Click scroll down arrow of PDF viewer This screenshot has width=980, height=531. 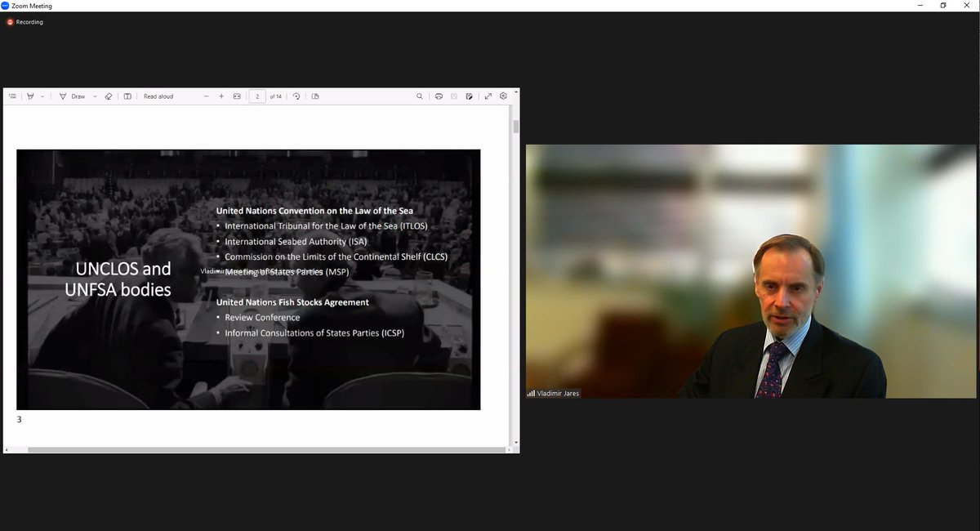515,442
